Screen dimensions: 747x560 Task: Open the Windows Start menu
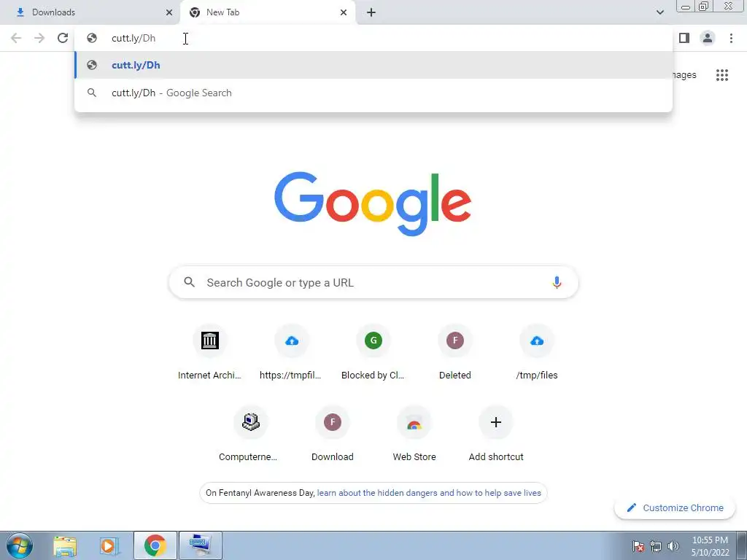(19, 545)
